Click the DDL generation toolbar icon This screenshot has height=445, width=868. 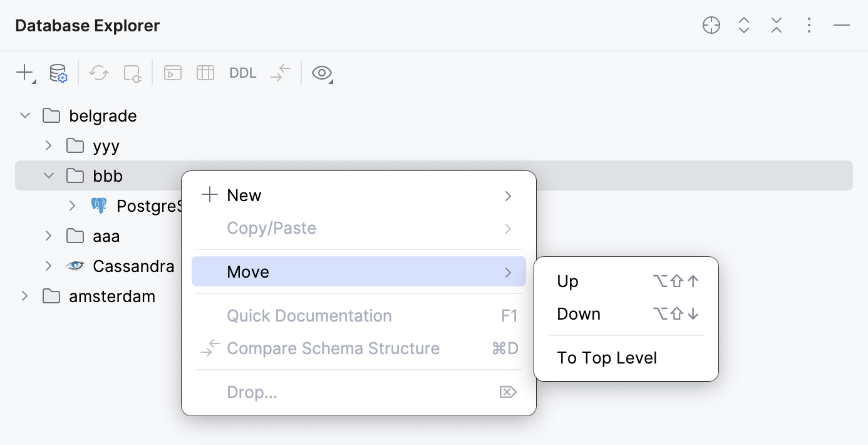(x=242, y=73)
